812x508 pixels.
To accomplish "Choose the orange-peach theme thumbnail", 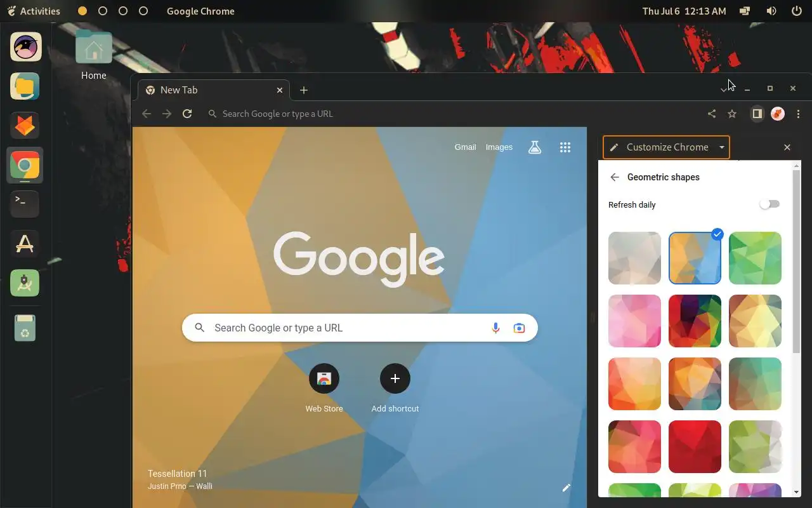I will (634, 384).
